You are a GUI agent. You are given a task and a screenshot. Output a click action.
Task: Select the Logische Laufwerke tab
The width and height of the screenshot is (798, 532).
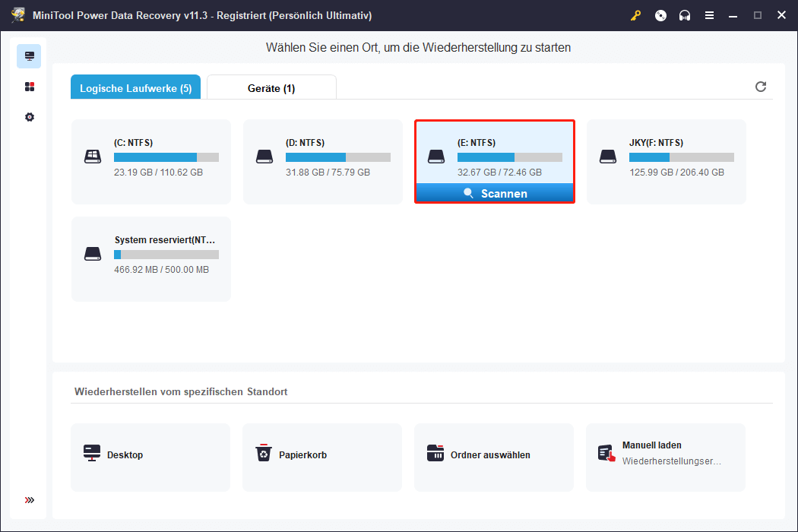click(135, 87)
